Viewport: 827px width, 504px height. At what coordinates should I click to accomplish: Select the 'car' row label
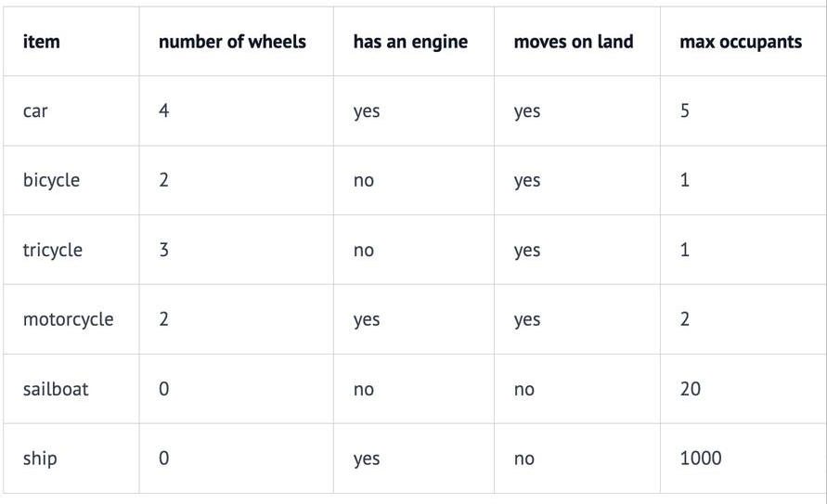(35, 111)
